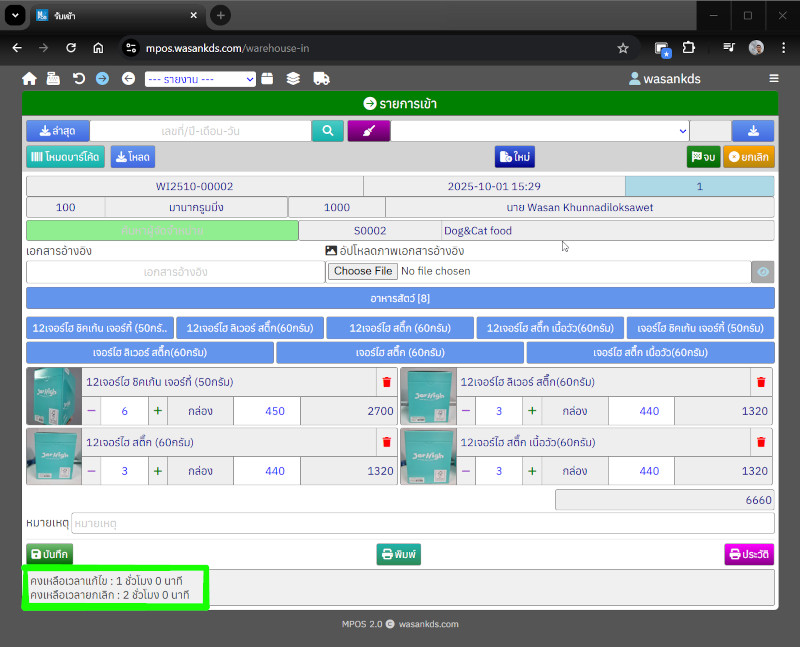Open the รายงาน report dropdown
This screenshot has width=800, height=647.
(200, 79)
